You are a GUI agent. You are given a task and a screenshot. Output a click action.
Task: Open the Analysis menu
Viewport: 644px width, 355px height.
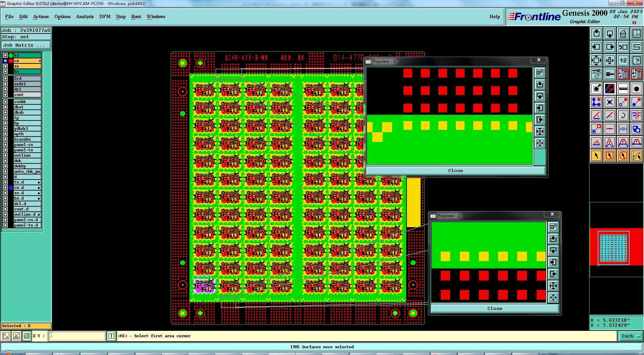[x=85, y=16]
